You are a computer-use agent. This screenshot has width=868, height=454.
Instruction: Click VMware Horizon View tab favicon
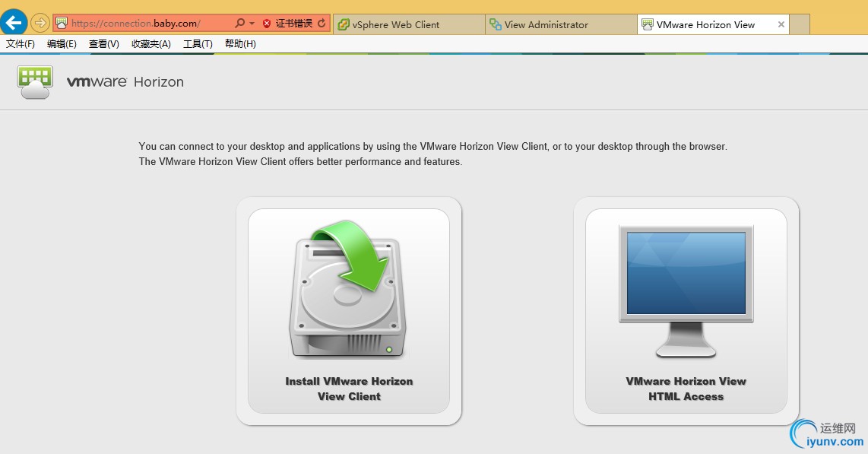(647, 24)
